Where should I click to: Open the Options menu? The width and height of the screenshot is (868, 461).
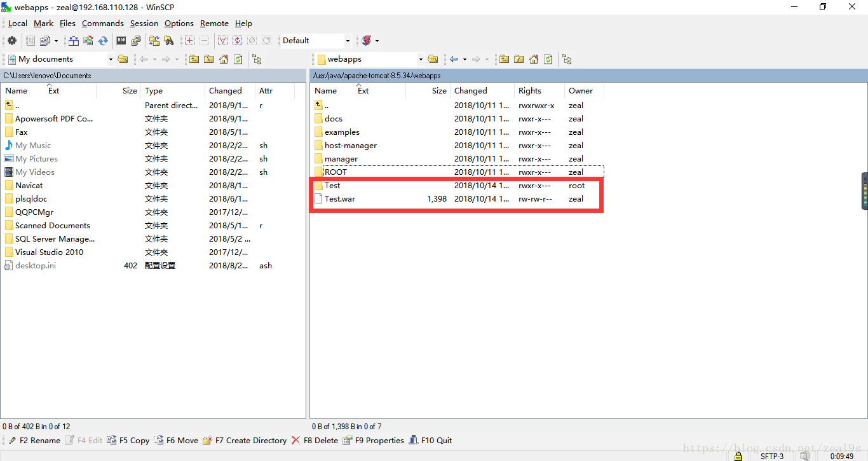pos(179,24)
